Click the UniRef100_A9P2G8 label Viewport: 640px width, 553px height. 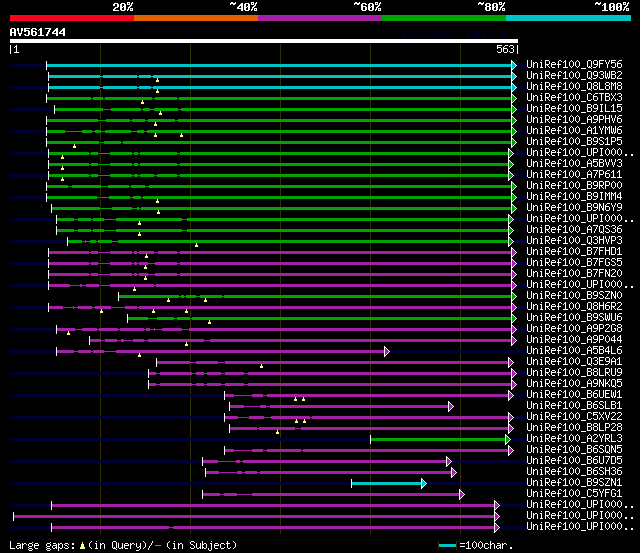[x=574, y=329]
